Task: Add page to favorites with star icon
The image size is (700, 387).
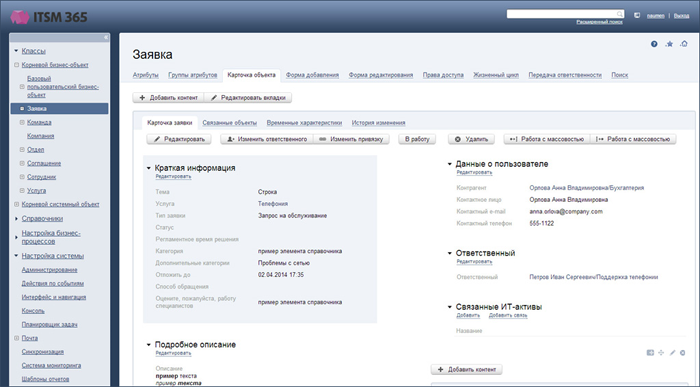Action: click(669, 44)
